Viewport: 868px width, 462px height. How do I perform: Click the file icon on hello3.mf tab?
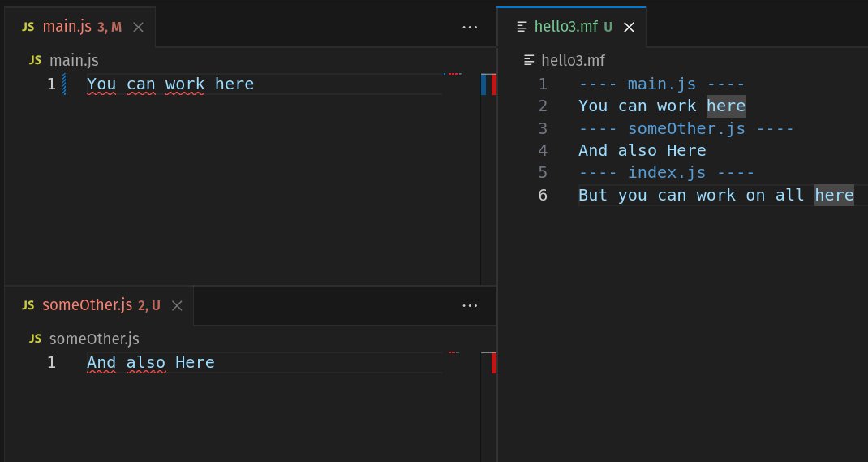coord(522,27)
